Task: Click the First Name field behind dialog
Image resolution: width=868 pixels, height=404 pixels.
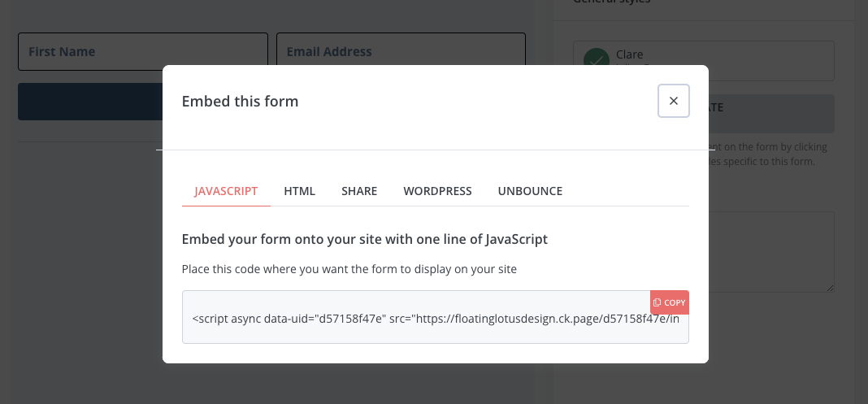Action: pos(143,51)
